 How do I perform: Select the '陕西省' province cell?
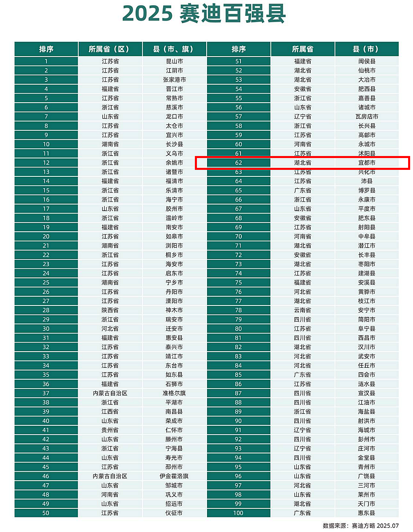pos(110,310)
